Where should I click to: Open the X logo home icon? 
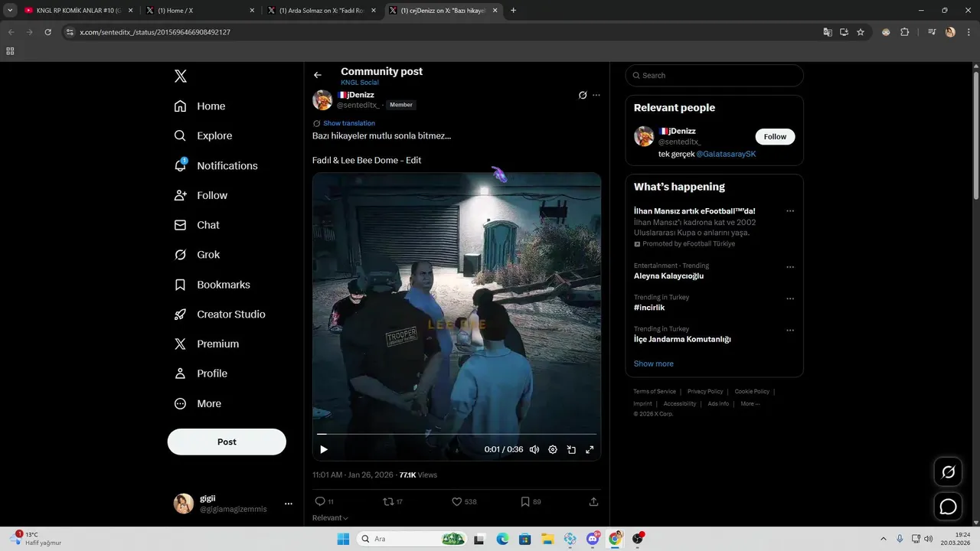(x=180, y=76)
